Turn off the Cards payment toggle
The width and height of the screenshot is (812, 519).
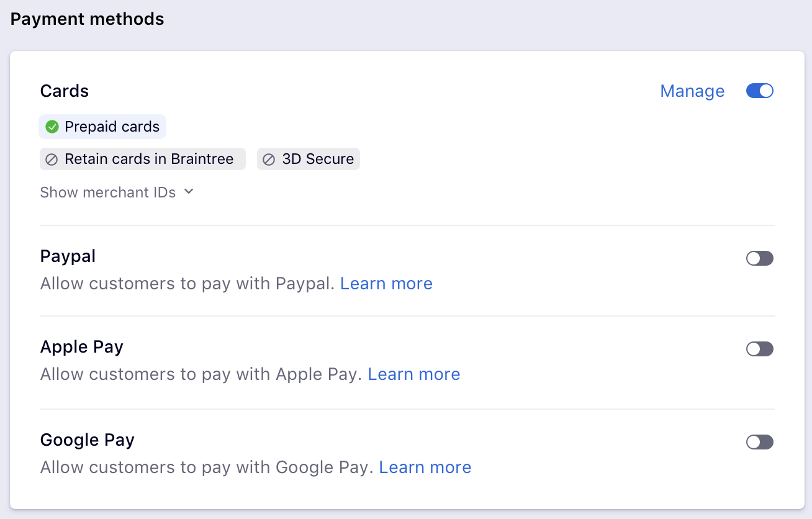pos(759,91)
